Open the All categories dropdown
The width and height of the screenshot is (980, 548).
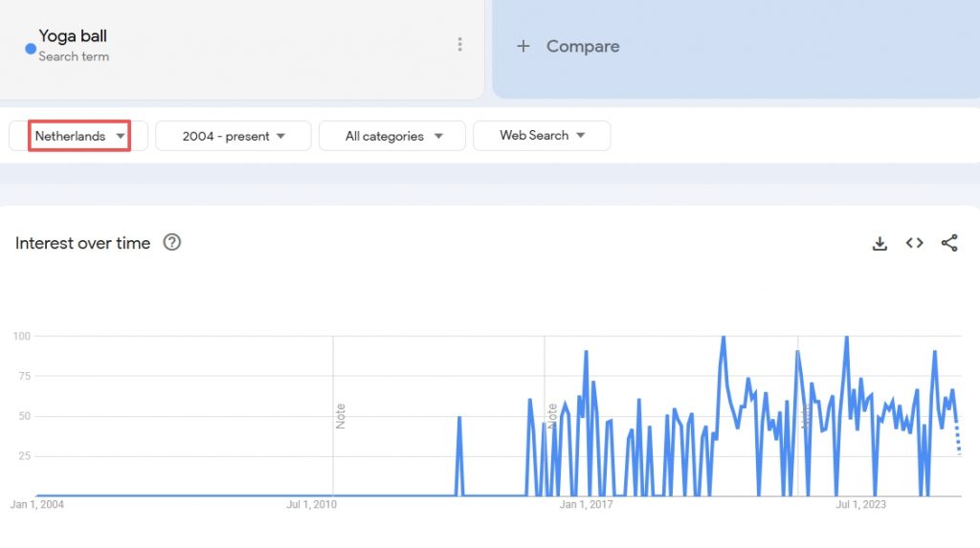click(392, 136)
